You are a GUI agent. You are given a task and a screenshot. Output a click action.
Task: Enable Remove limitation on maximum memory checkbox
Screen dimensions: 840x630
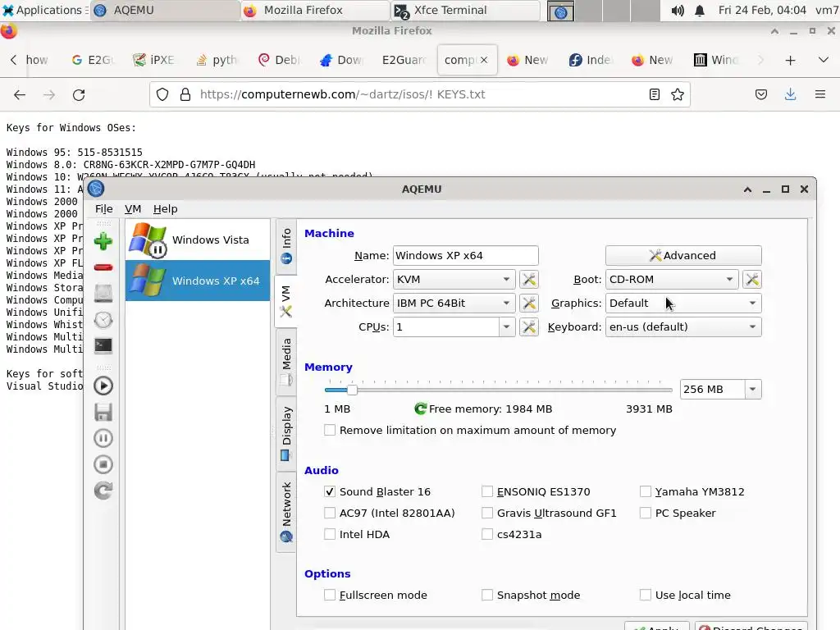click(x=330, y=430)
